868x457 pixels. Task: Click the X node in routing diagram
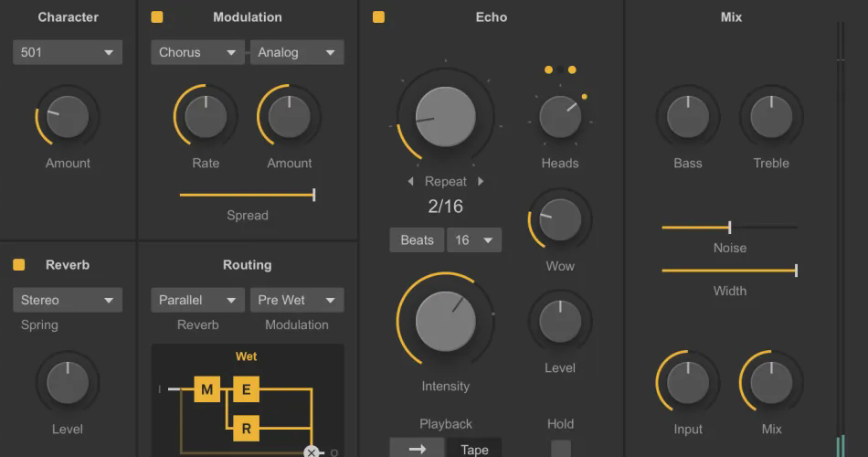click(312, 452)
